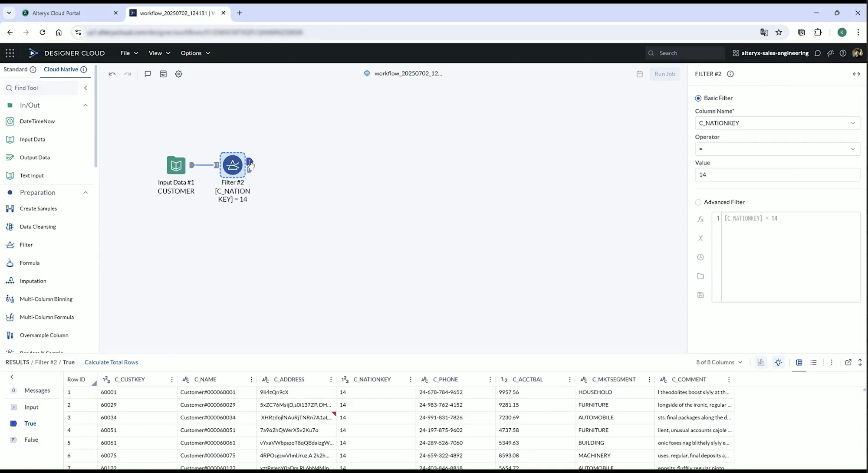This screenshot has width=868, height=473.
Task: Collapse the tool palette chevron
Action: (x=85, y=88)
